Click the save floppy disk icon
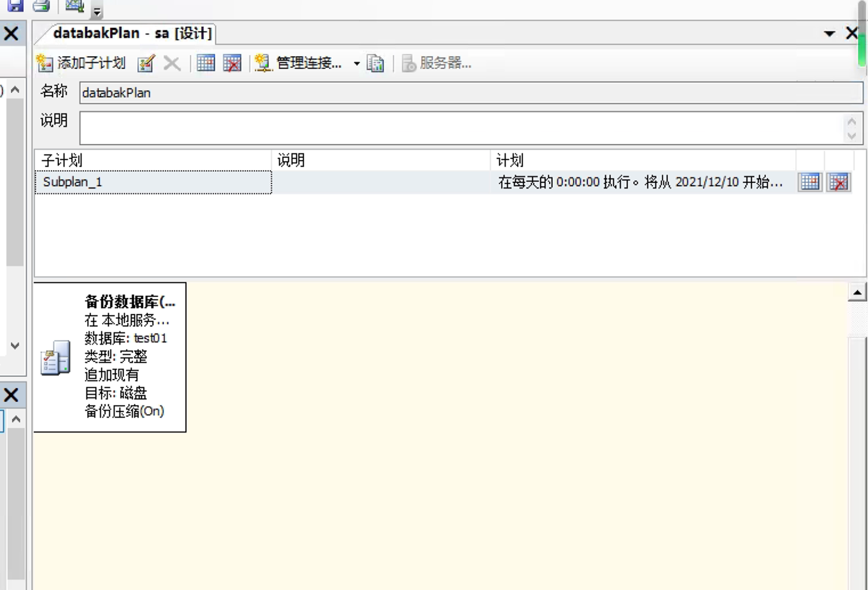This screenshot has height=590, width=868. (15, 5)
